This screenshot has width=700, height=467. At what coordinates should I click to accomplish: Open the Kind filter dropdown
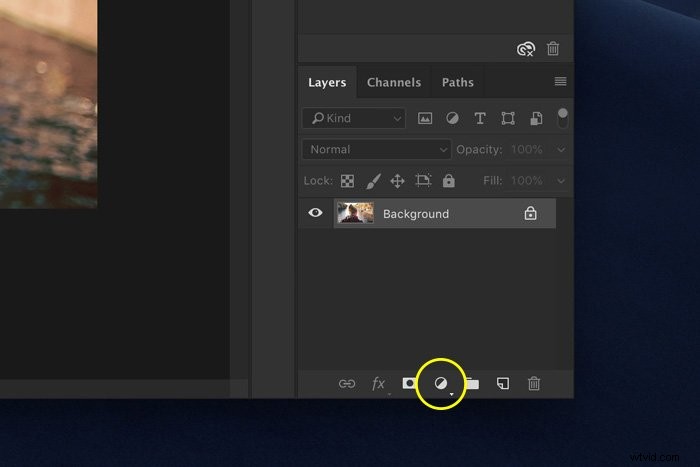(354, 118)
